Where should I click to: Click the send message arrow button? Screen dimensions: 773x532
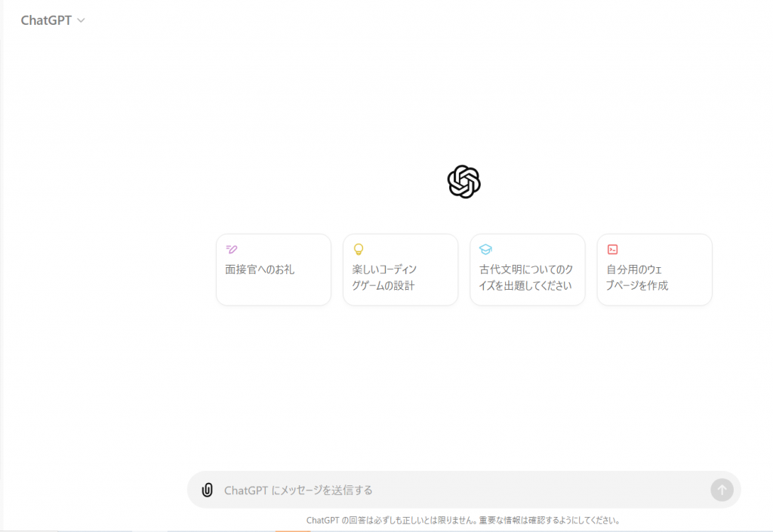click(722, 490)
